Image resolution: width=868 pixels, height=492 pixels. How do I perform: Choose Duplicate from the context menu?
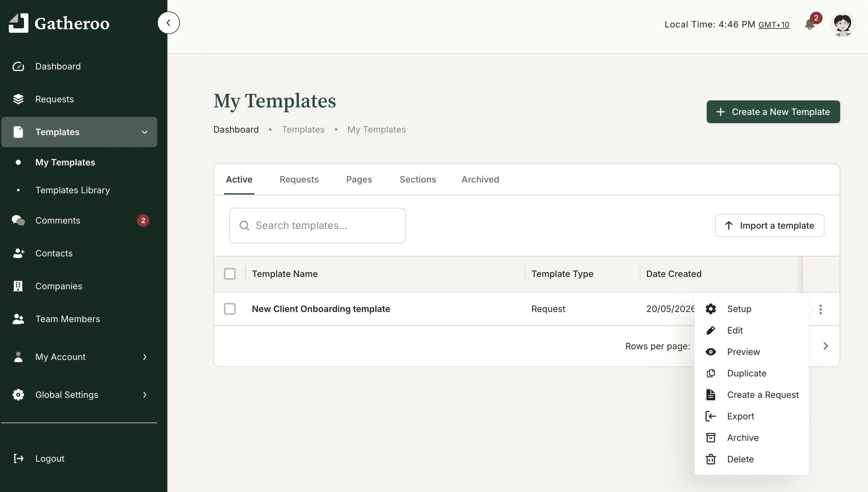point(752,373)
